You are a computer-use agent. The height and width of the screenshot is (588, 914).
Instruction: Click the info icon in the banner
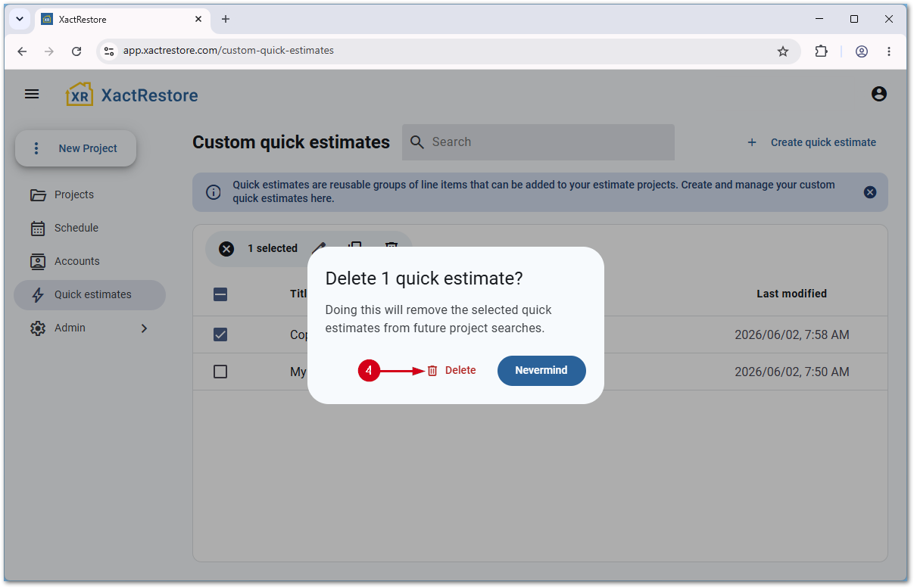coord(214,192)
